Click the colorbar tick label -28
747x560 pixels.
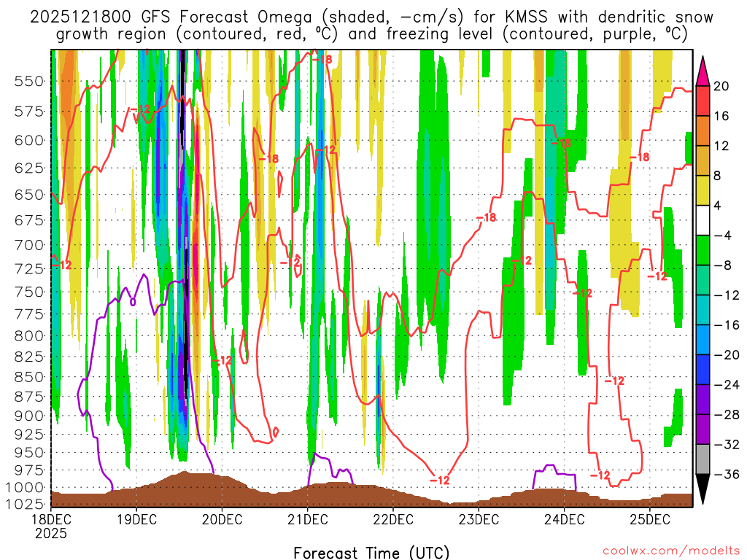(727, 415)
